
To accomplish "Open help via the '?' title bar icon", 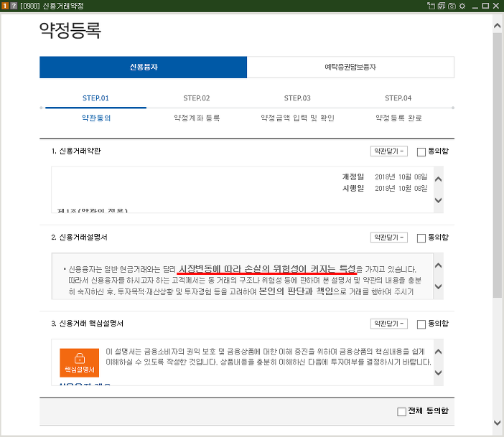I will coord(14,6).
